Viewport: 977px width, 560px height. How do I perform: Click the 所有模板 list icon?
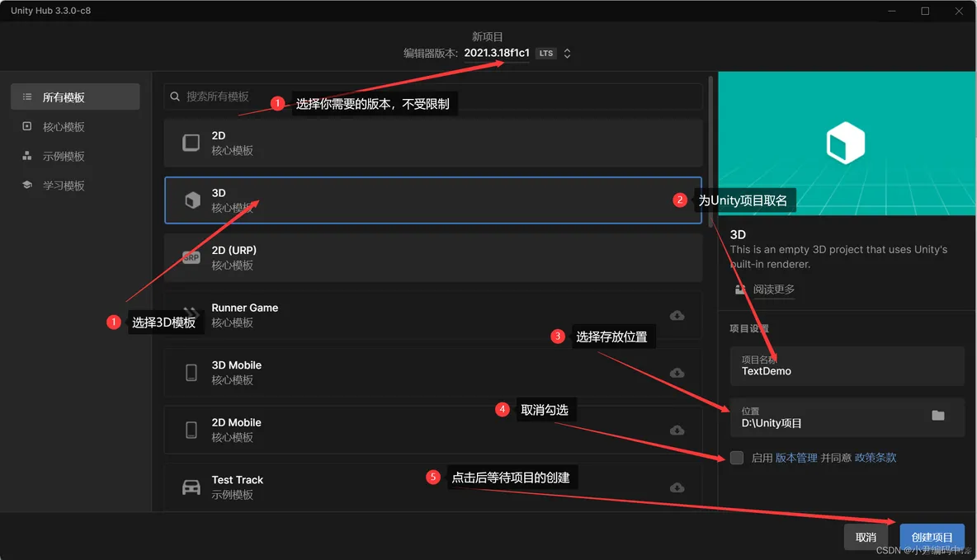pos(26,96)
